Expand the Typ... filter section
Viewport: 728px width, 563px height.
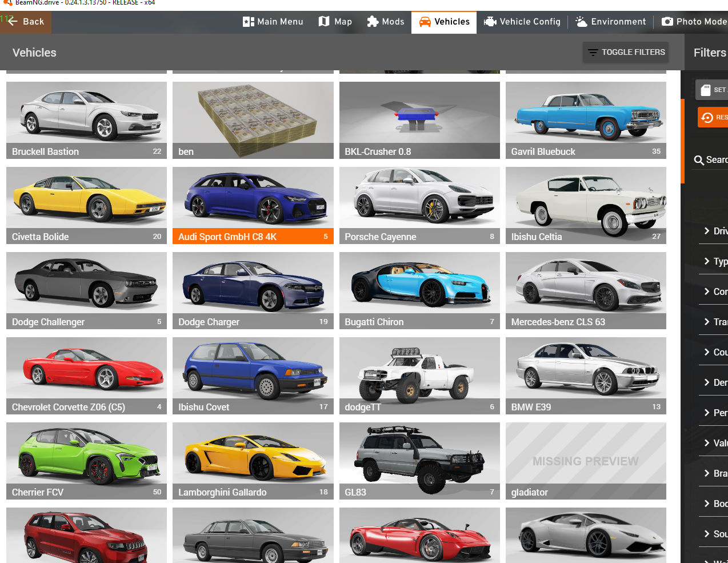click(x=713, y=261)
